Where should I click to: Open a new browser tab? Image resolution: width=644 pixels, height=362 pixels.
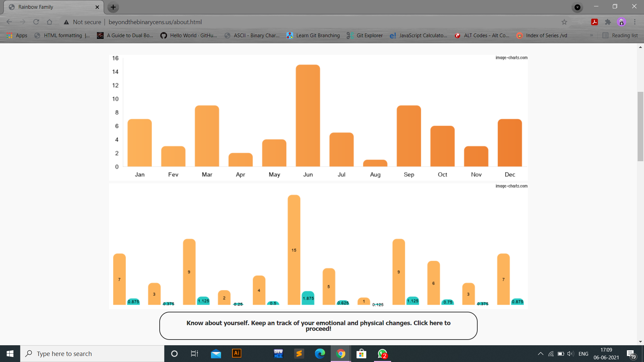click(x=113, y=7)
